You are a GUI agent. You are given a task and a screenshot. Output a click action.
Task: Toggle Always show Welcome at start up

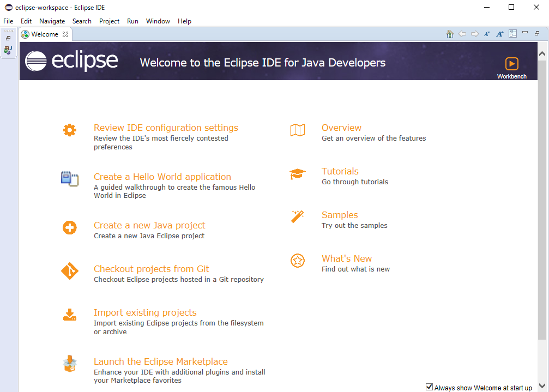coord(429,387)
